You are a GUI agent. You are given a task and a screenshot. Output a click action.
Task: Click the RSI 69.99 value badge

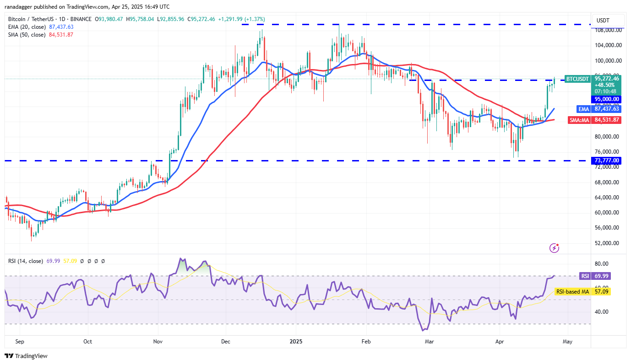pos(595,276)
